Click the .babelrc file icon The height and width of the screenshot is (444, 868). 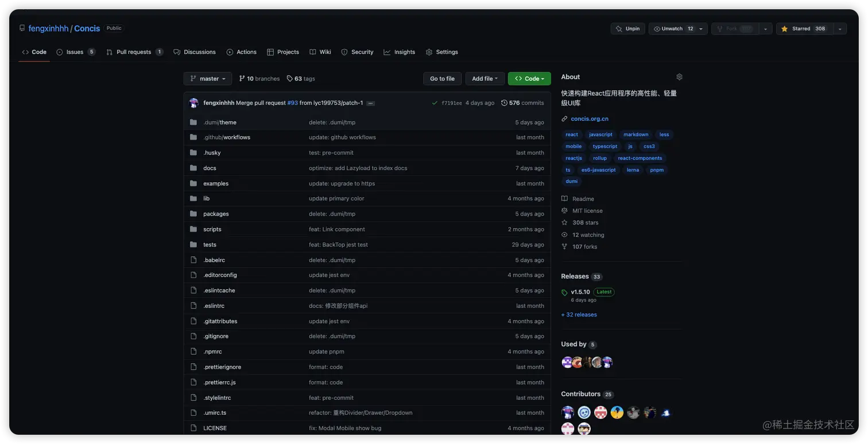[193, 260]
